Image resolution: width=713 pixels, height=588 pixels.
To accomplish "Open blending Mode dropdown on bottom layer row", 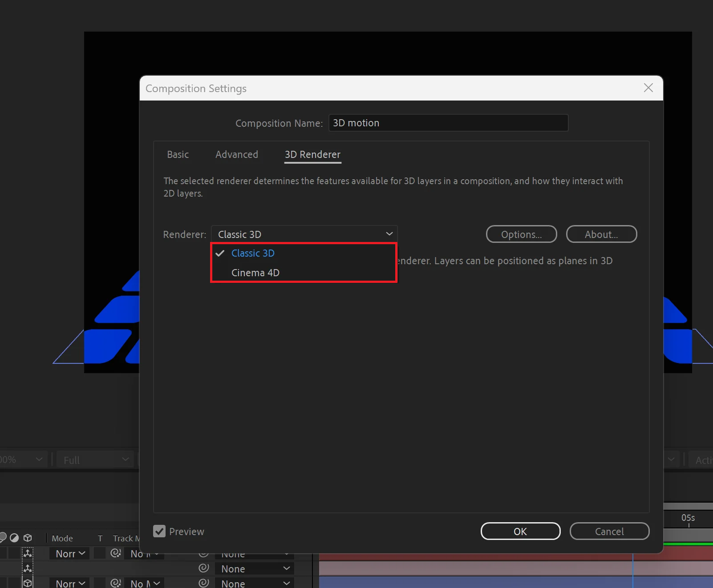I will click(x=70, y=583).
